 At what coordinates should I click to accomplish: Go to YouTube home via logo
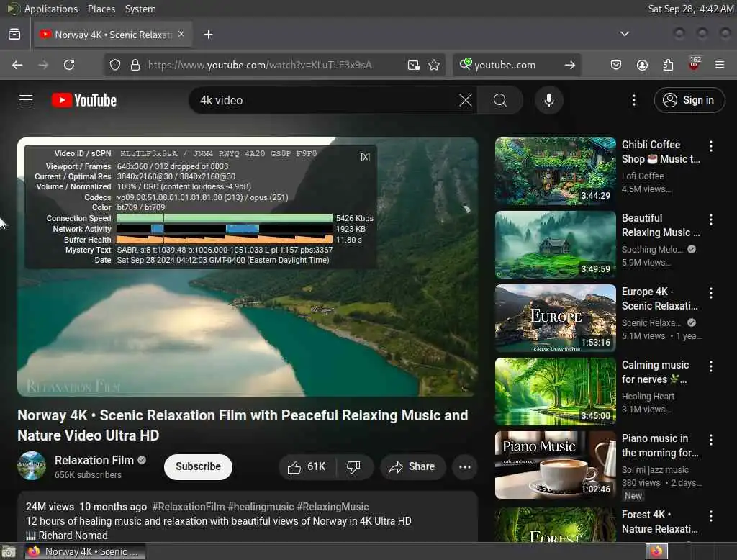(x=84, y=100)
